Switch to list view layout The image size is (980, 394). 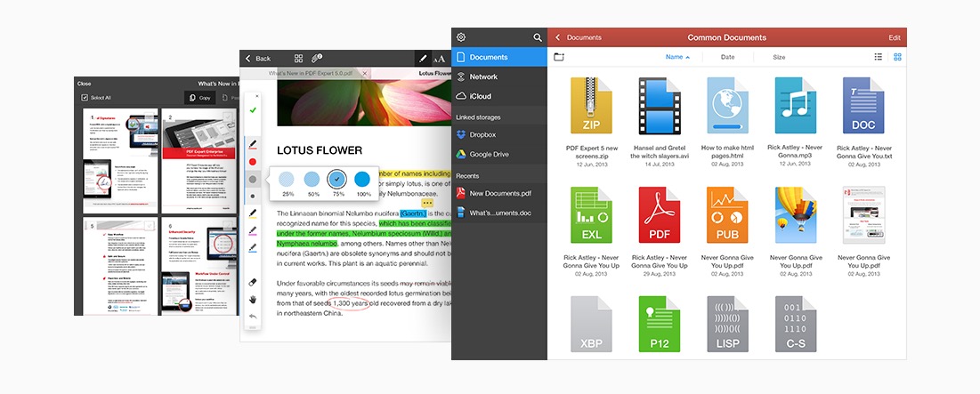click(879, 57)
